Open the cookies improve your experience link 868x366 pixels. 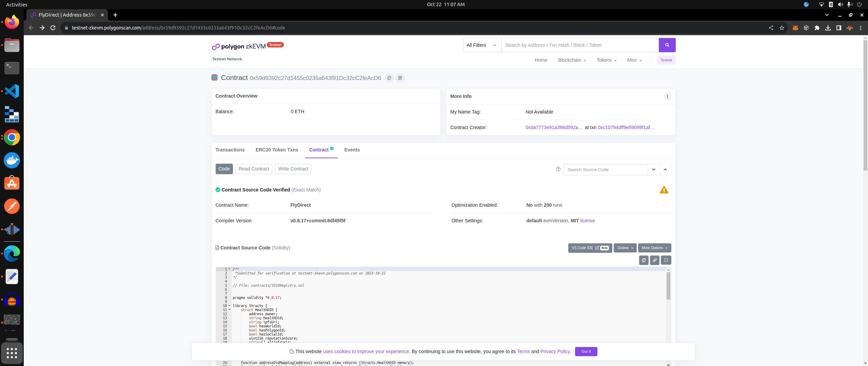366,352
